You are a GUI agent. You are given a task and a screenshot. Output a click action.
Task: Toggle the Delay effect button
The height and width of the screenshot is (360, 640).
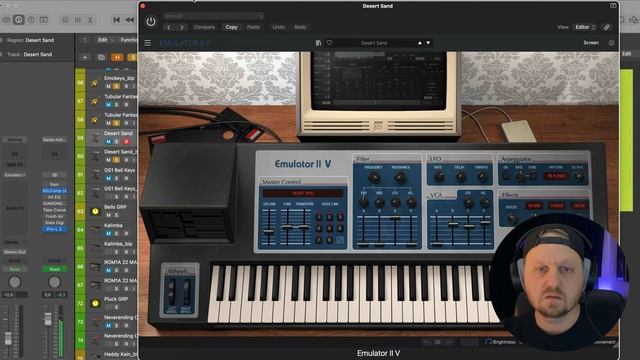pyautogui.click(x=579, y=206)
